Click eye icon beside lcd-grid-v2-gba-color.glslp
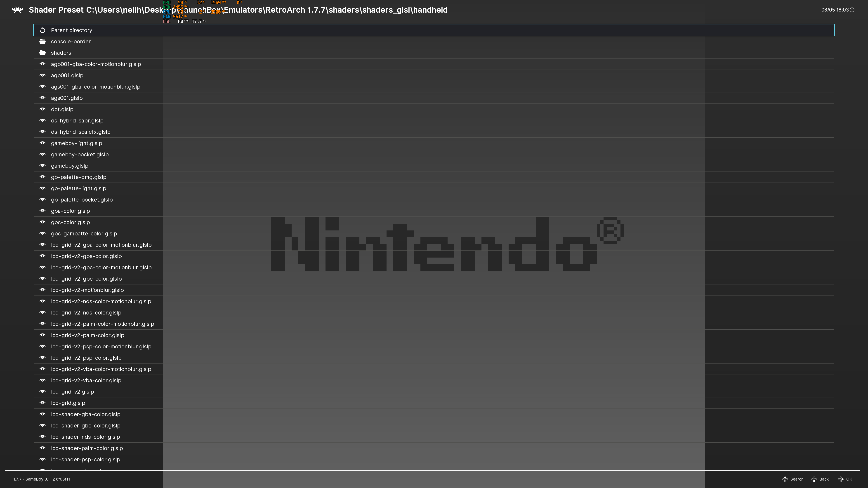 click(x=42, y=256)
